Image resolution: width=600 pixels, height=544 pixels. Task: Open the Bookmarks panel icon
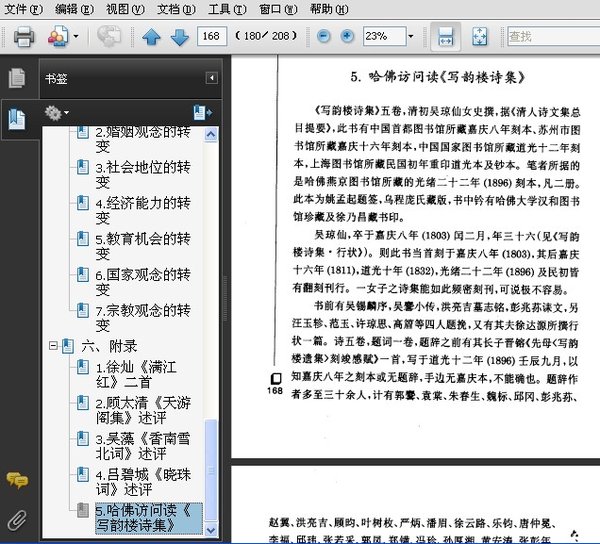tap(17, 119)
